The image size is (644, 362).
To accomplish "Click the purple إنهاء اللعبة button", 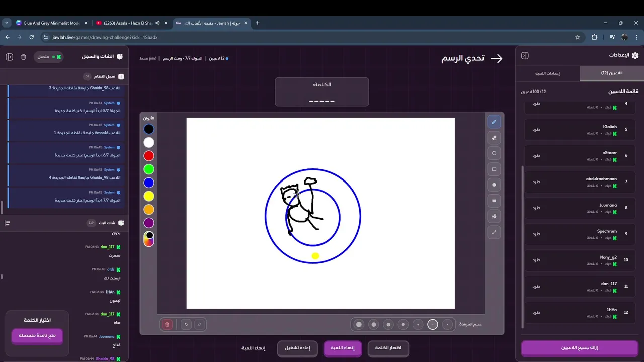I will (343, 348).
